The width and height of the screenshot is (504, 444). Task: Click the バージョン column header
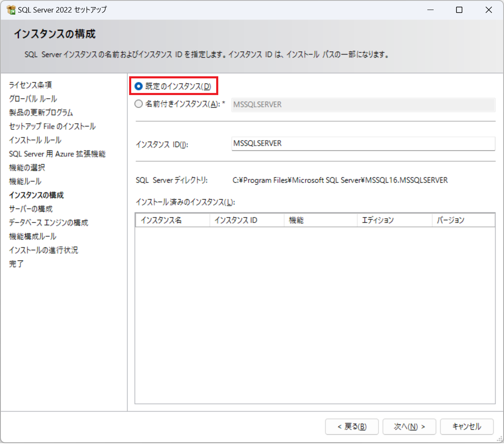point(464,220)
